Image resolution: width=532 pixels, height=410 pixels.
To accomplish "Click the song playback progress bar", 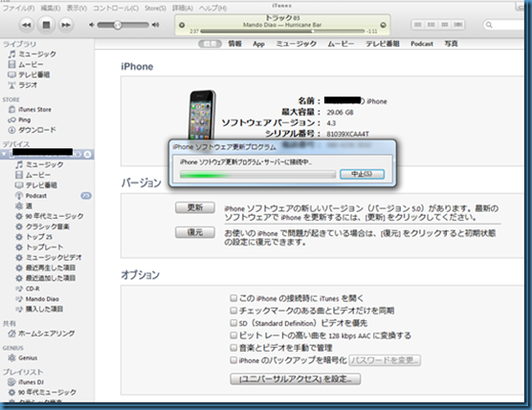I will (282, 32).
